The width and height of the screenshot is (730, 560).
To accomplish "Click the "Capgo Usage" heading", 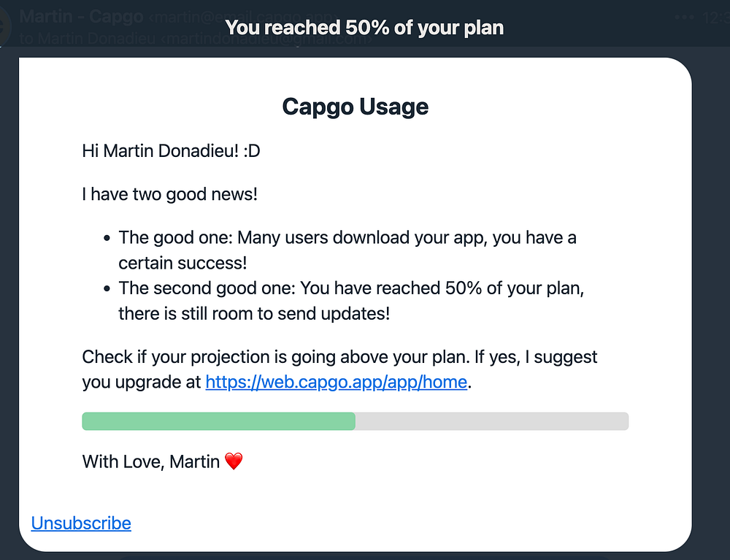I will click(355, 107).
